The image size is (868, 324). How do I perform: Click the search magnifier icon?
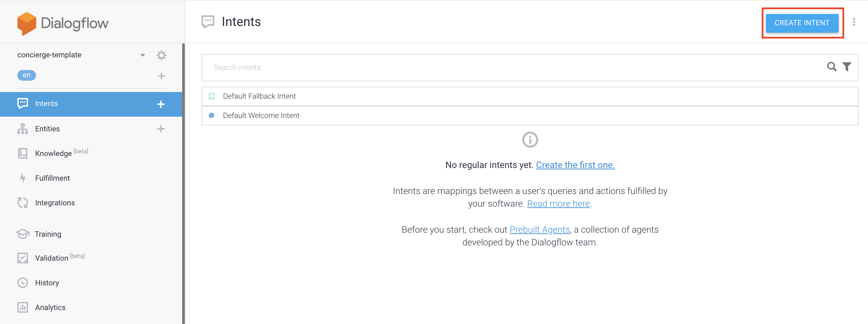[832, 67]
